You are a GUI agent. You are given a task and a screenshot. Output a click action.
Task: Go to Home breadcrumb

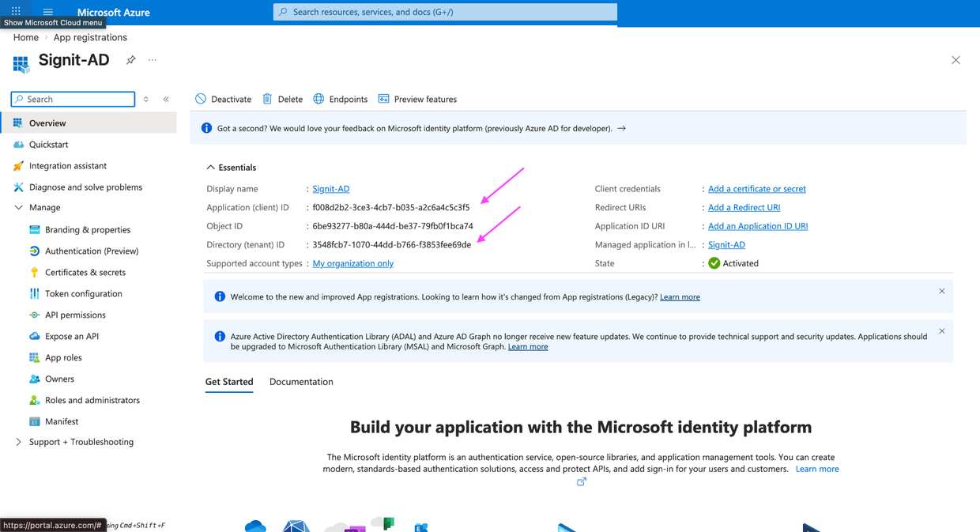[x=26, y=37]
